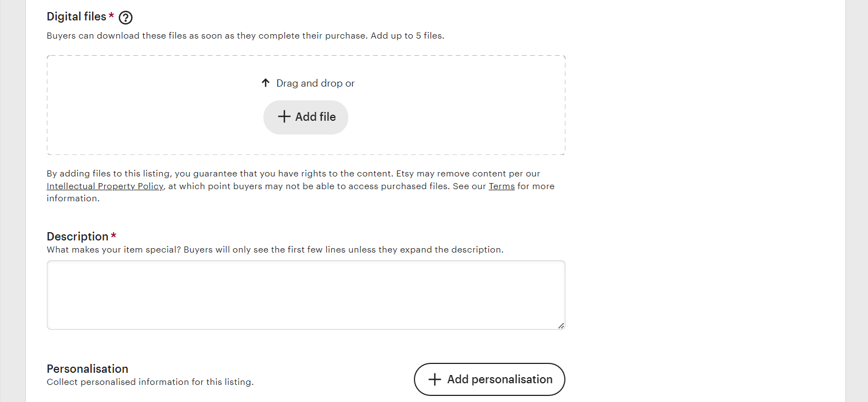Screen dimensions: 868x402
Task: Click the circled question mark beside Digital files
Action: [x=125, y=18]
